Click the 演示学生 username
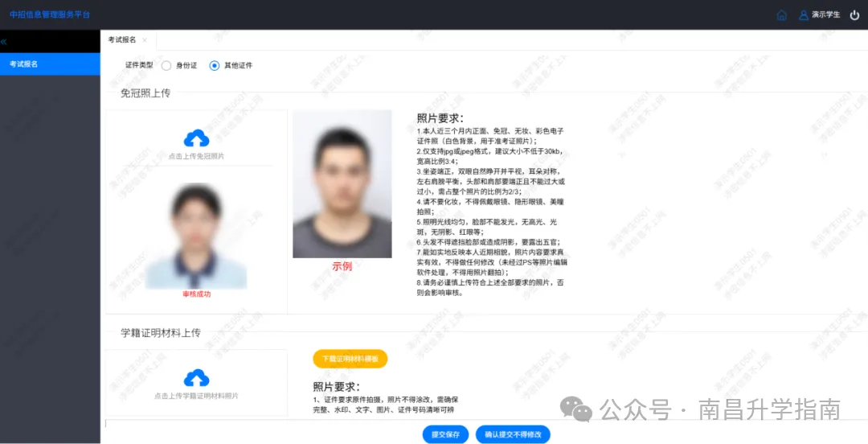 (826, 15)
